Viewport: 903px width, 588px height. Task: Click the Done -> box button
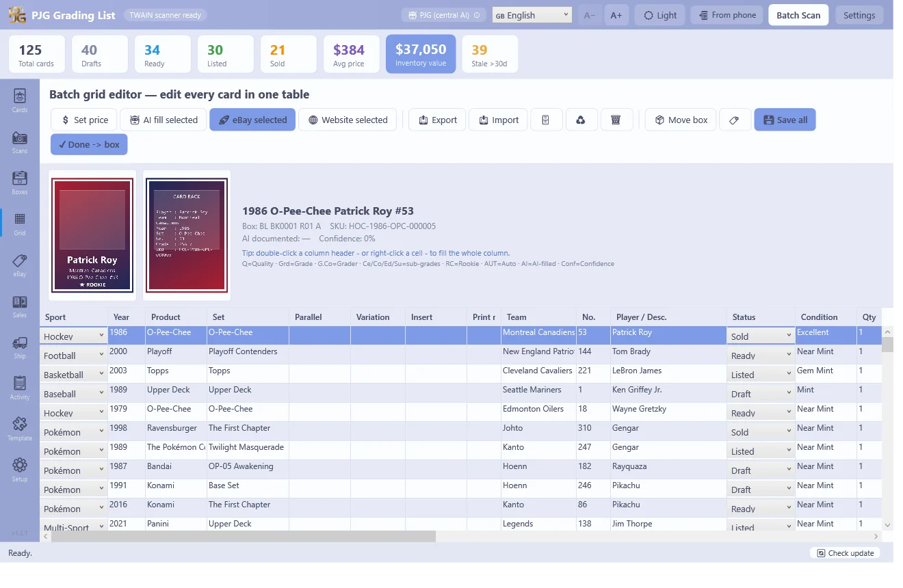89,144
